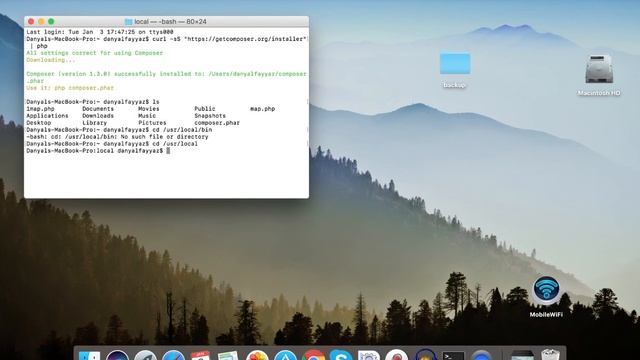Open App Store from the dock
Screen dimensions: 640x360
(285, 356)
